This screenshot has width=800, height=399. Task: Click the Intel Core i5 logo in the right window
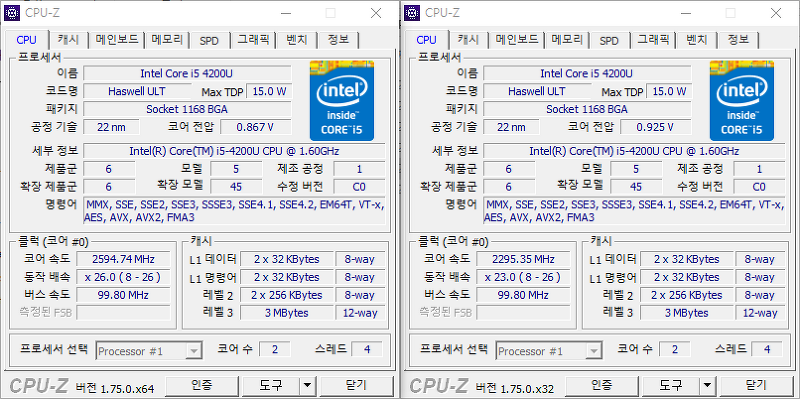click(742, 101)
